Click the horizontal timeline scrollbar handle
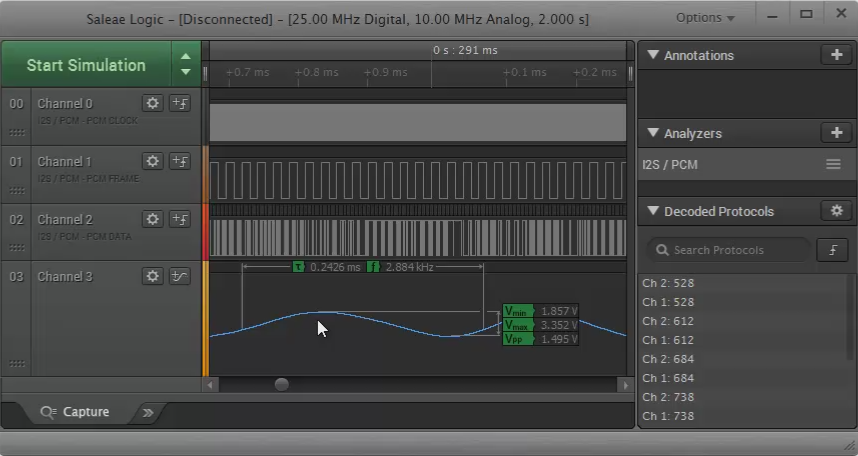Viewport: 858px width, 456px height. (282, 384)
